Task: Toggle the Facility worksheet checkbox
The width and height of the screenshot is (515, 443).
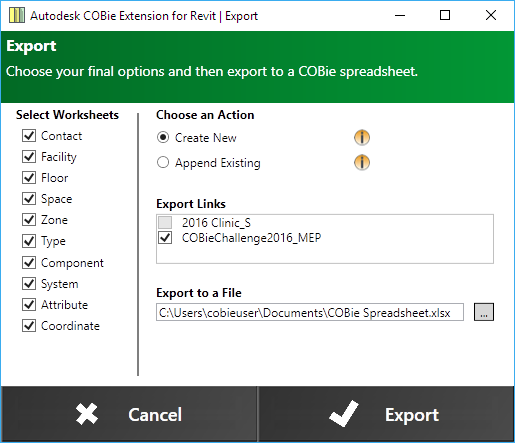Action: tap(29, 157)
